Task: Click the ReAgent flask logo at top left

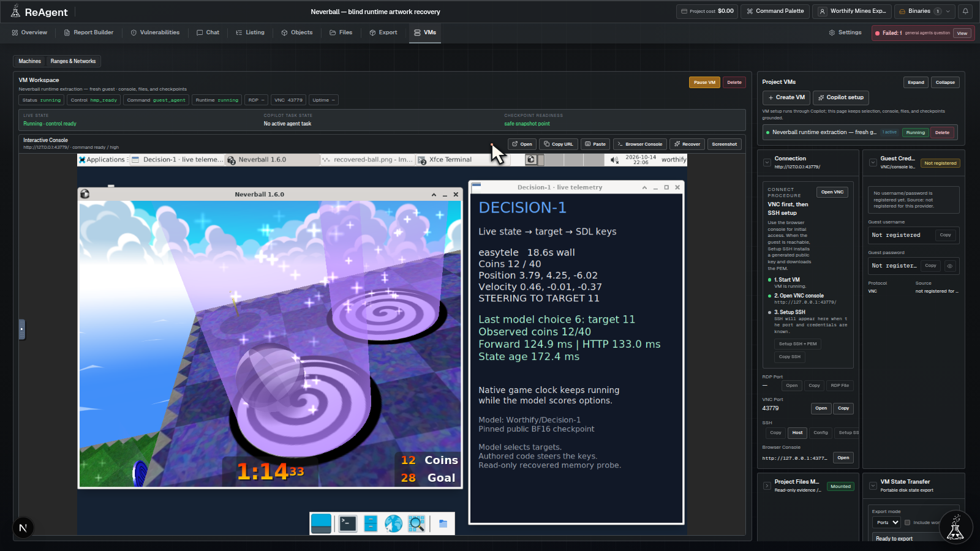Action: 16,12
